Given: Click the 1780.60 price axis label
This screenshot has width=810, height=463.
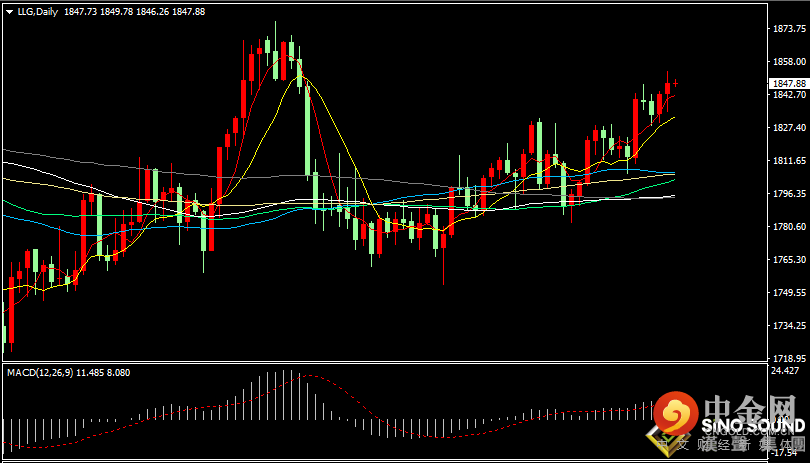Looking at the screenshot, I should click(x=791, y=226).
